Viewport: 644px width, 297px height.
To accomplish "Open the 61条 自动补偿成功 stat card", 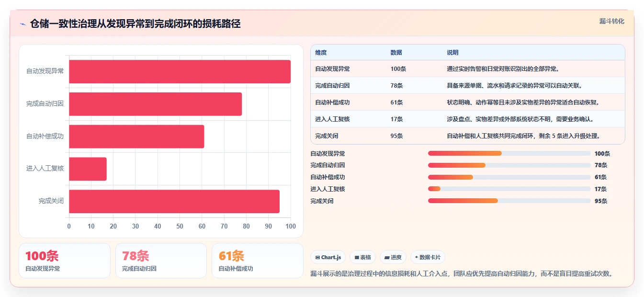I will point(258,261).
